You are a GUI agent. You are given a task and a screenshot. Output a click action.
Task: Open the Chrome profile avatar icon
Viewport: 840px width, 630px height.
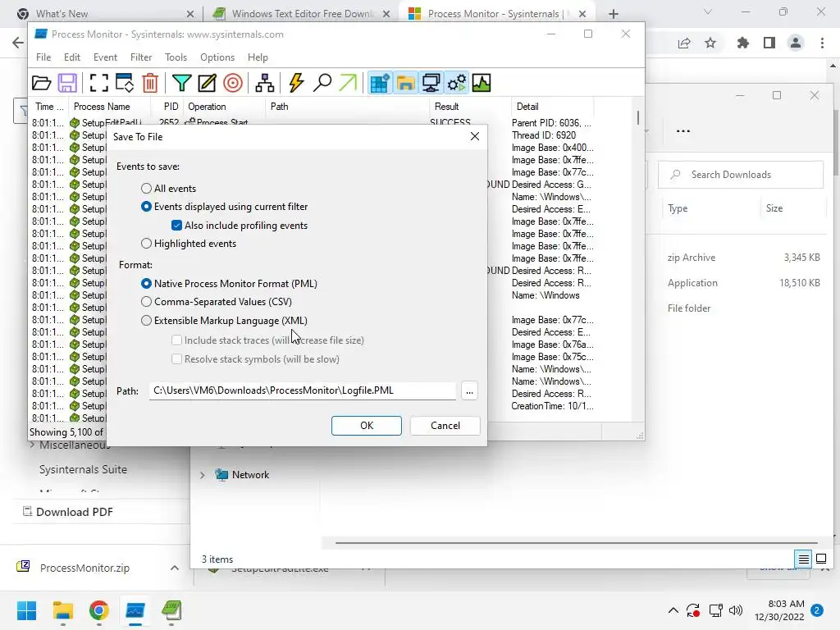(x=796, y=43)
